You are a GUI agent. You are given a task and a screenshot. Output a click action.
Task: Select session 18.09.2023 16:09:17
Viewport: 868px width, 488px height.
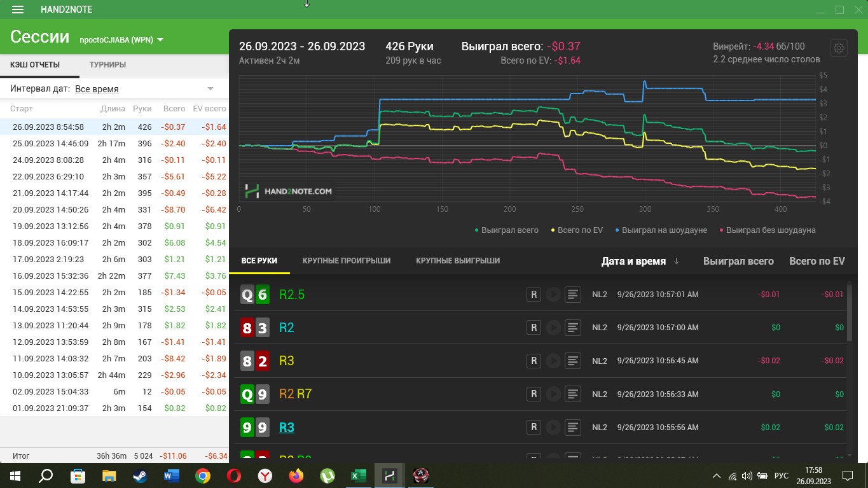pos(114,242)
